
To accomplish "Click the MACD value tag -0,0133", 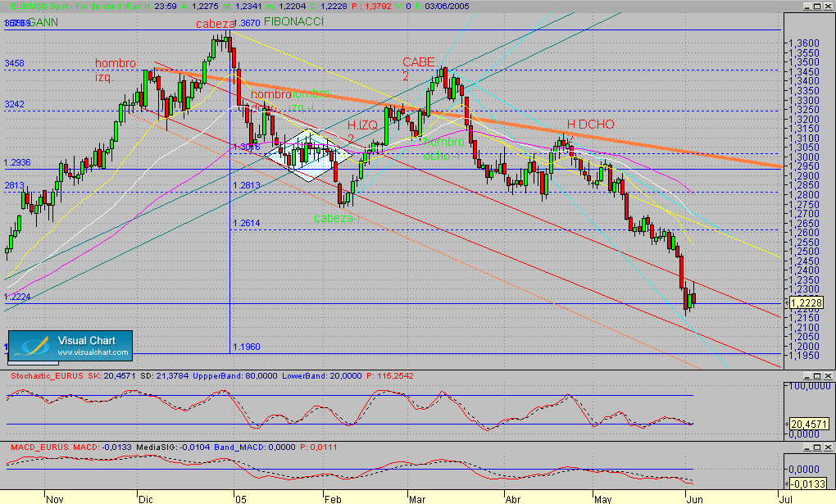I will click(x=807, y=484).
